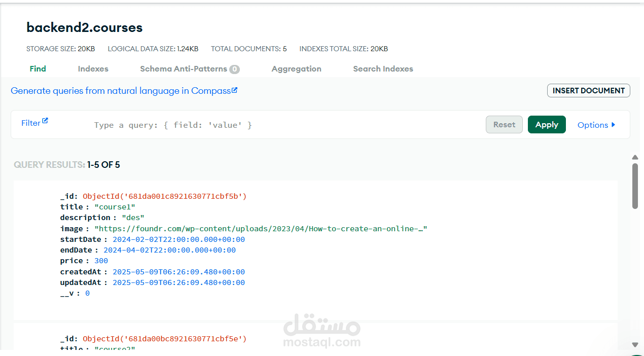
Task: Click the title value "course1"
Action: click(115, 207)
